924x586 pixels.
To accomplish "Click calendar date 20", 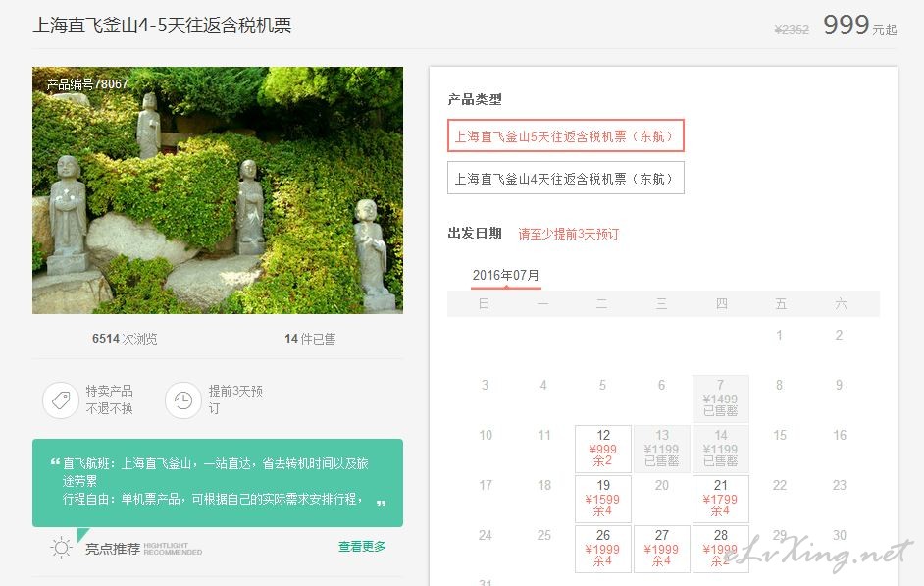I will [x=662, y=485].
